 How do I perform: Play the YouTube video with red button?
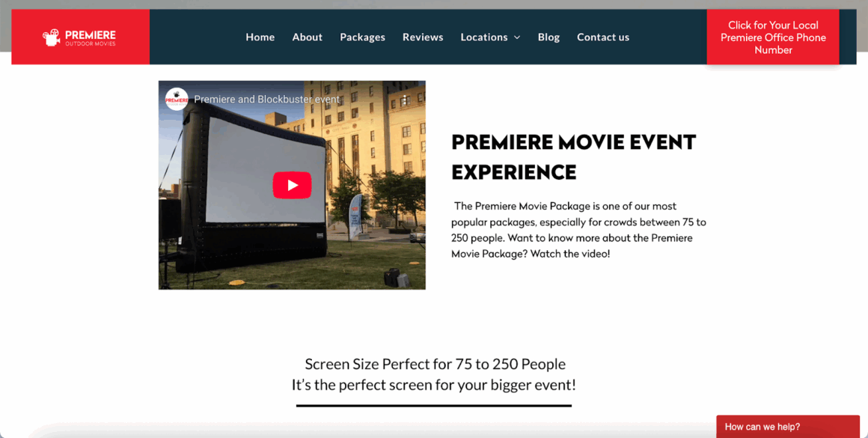(293, 185)
